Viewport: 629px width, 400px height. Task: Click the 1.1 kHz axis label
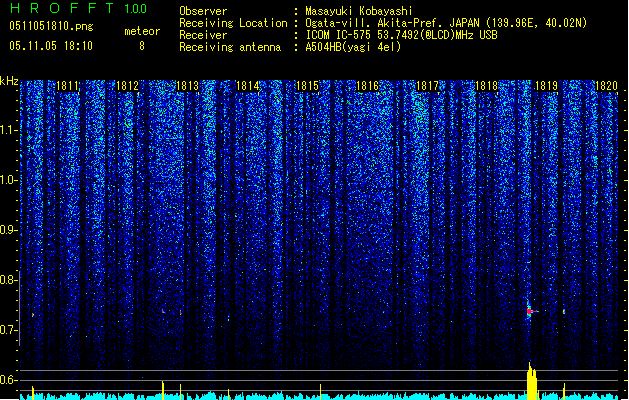tap(8, 130)
